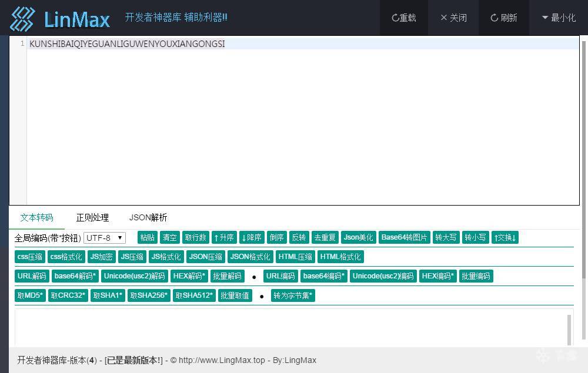Click the 批量取值 button

point(235,295)
